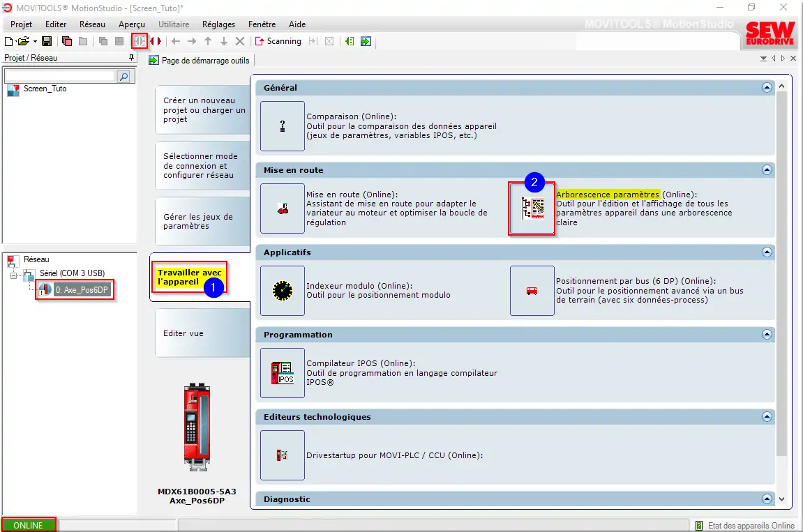Image resolution: width=803 pixels, height=532 pixels.
Task: Click the grey folder toolbar icon
Action: [x=83, y=41]
